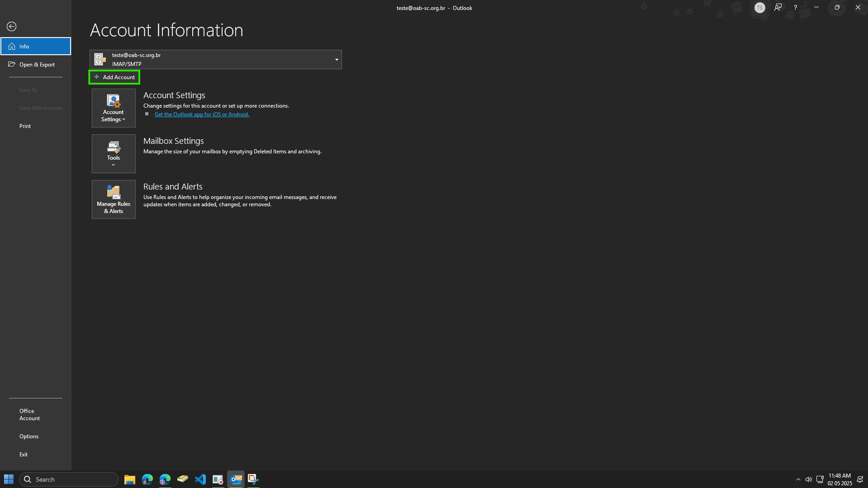868x488 pixels.
Task: Open the Open & Export tab
Action: [x=36, y=65]
